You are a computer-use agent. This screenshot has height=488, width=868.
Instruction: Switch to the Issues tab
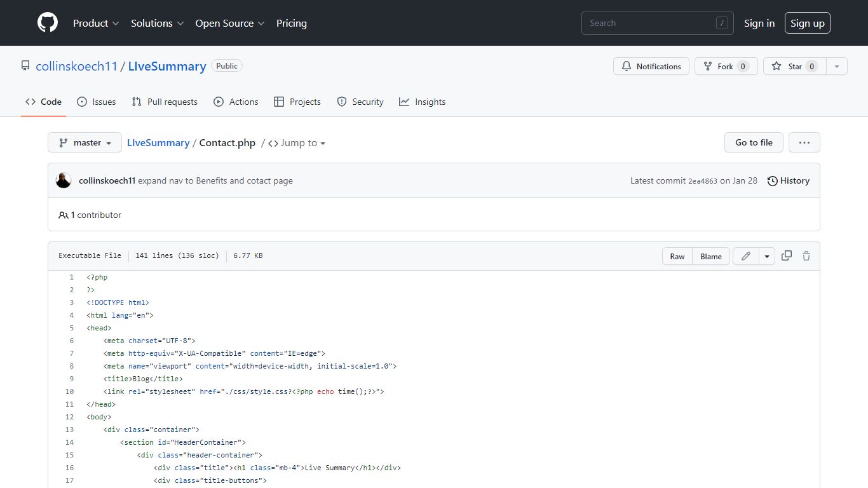[97, 102]
